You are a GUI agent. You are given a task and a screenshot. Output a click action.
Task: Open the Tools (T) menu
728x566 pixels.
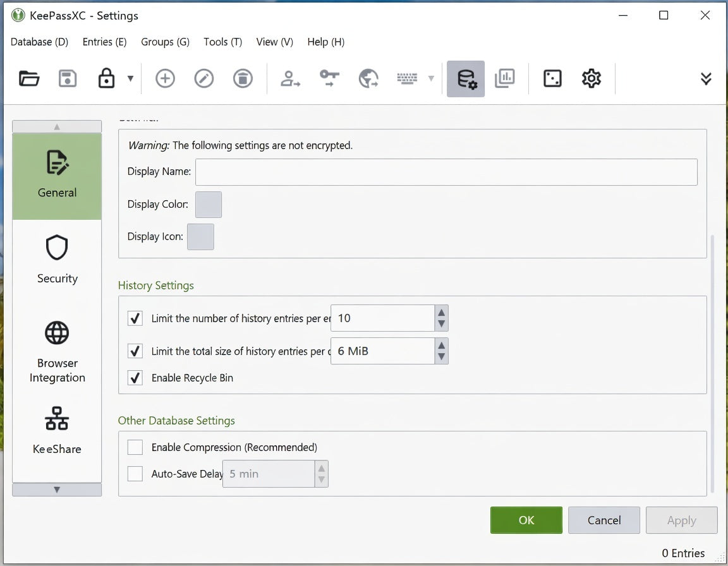coord(223,42)
